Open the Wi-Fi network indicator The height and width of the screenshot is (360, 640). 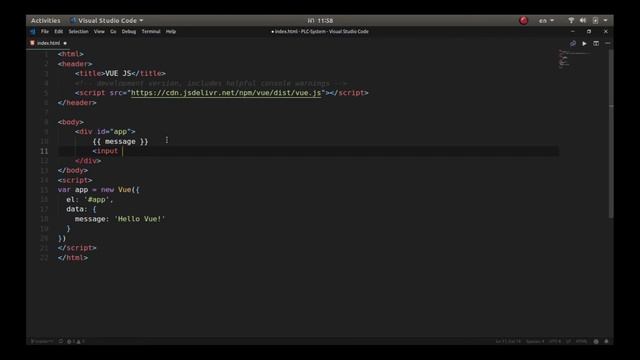coord(571,20)
